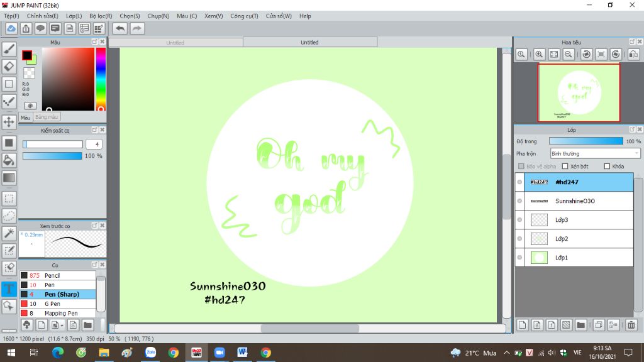Image resolution: width=644 pixels, height=362 pixels.
Task: Adjust the layer Độ trong opacity slider
Action: pos(586,141)
